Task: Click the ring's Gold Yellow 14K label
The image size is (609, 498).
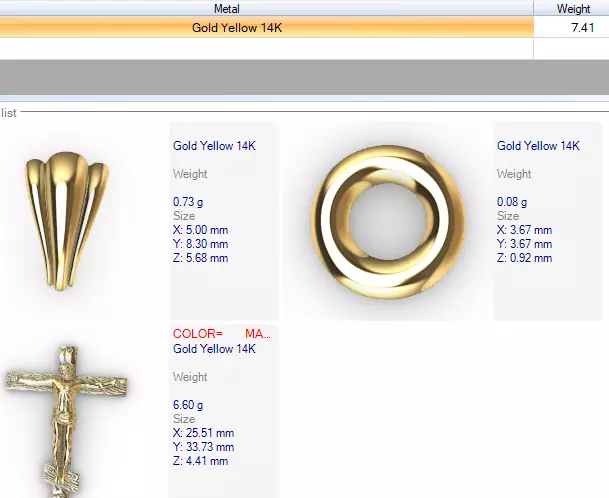Action: coord(538,146)
